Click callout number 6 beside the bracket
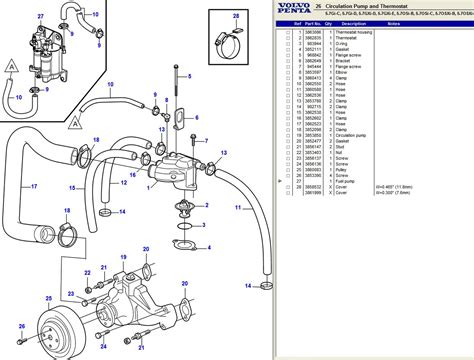The width and height of the screenshot is (474, 360). [197, 117]
